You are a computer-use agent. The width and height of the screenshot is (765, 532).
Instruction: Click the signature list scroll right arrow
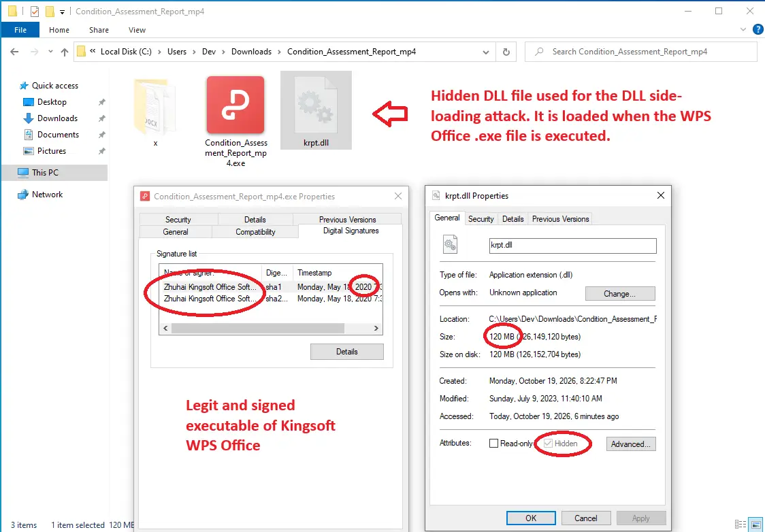tap(376, 328)
